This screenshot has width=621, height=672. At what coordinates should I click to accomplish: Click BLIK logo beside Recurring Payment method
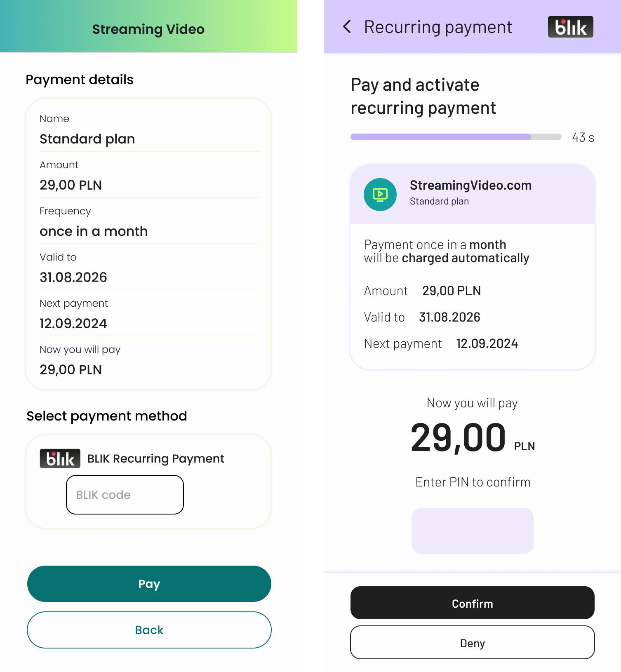60,458
